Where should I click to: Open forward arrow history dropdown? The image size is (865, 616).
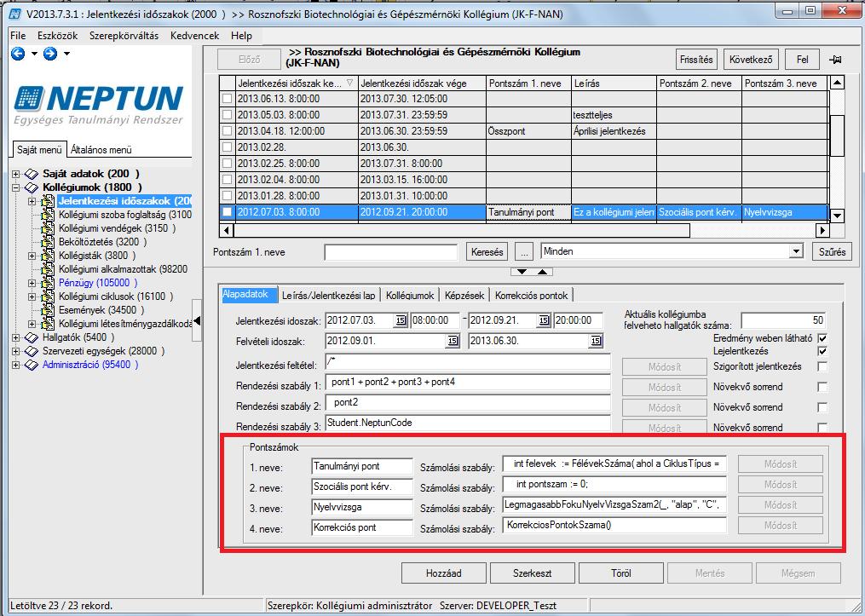click(x=66, y=54)
